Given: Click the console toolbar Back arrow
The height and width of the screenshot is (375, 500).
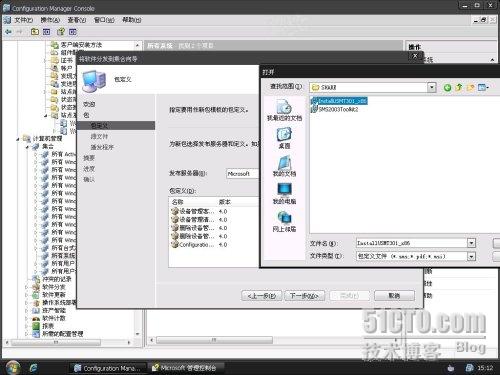Looking at the screenshot, I should click(8, 32).
